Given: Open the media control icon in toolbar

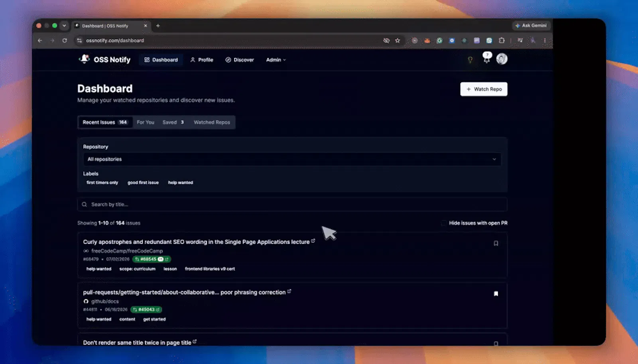Looking at the screenshot, I should point(520,40).
